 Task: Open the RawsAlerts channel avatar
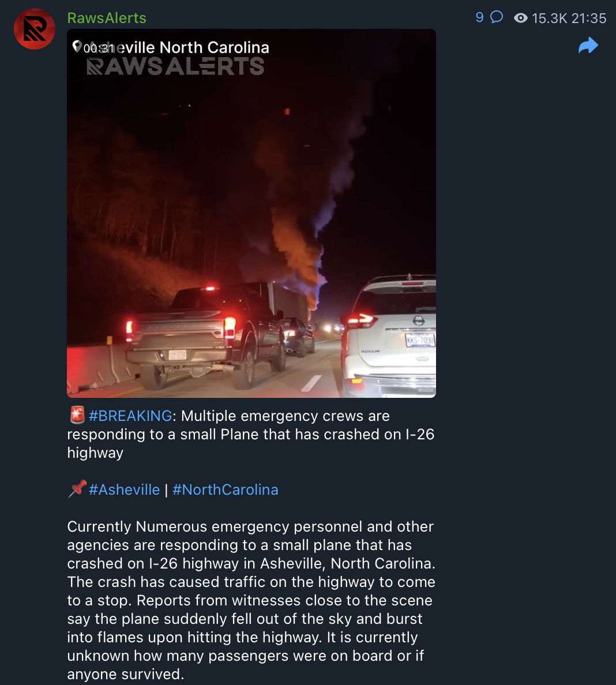point(35,29)
